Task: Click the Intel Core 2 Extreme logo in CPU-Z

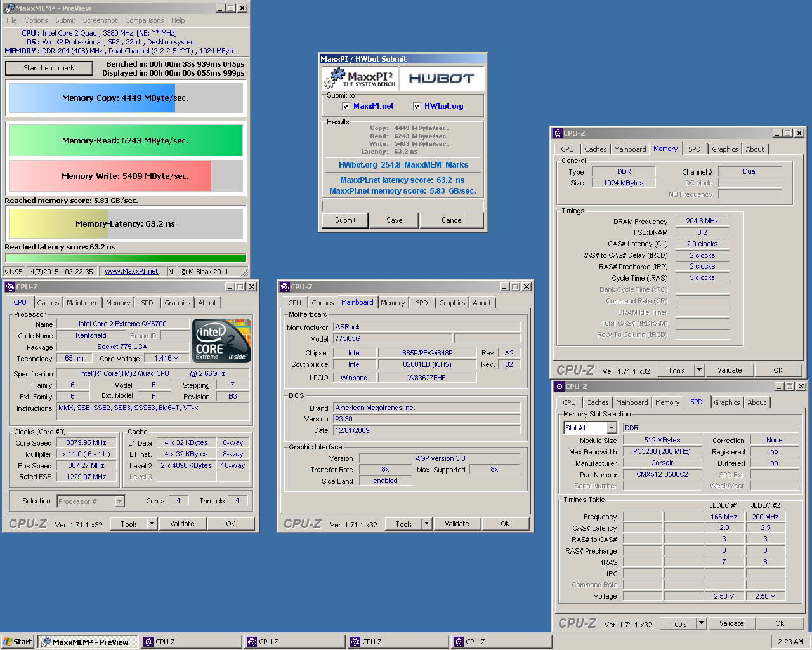Action: (221, 341)
